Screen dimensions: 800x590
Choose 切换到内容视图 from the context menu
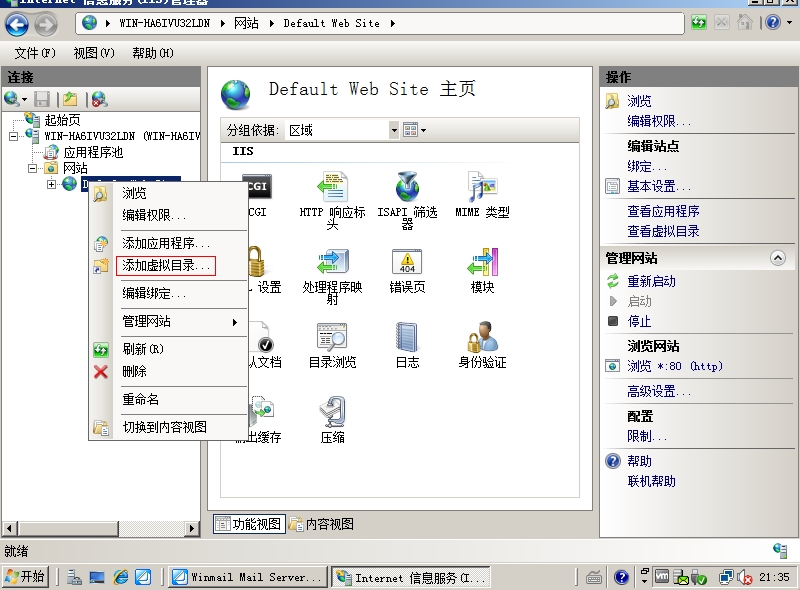click(164, 427)
